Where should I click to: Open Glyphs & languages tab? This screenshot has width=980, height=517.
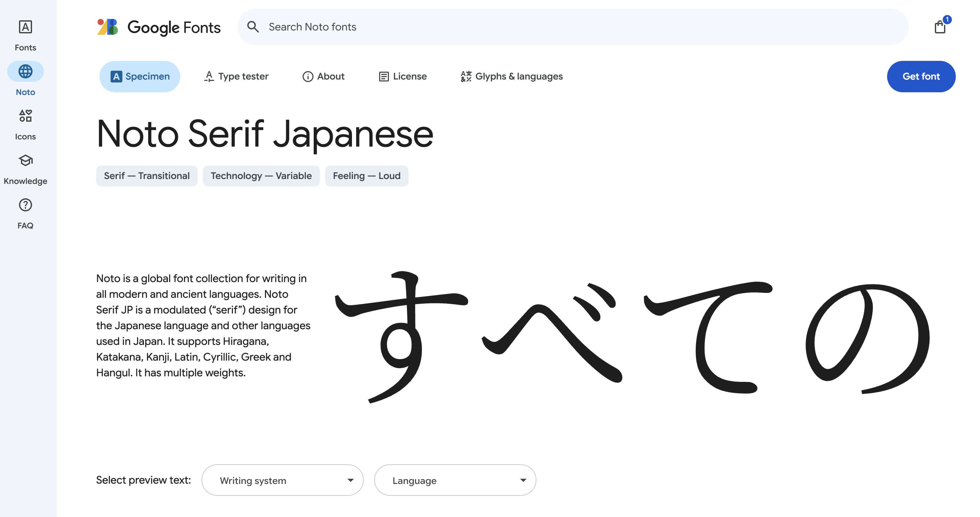click(x=512, y=77)
